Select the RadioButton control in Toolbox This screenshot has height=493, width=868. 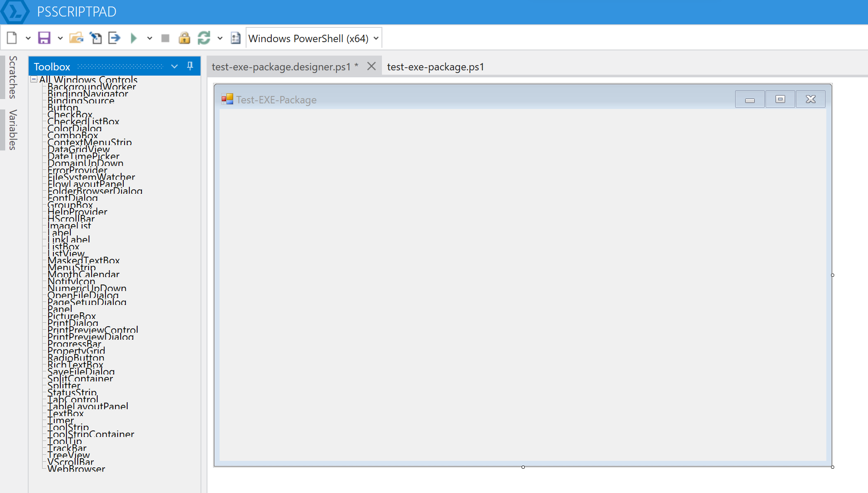(76, 357)
